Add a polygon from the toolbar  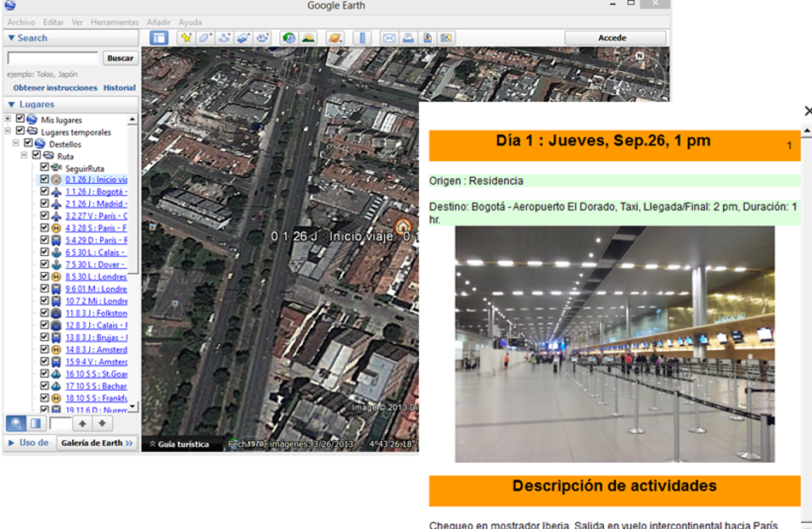[x=205, y=38]
